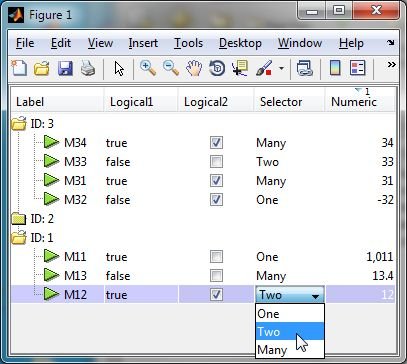This screenshot has height=364, width=407.
Task: Check the Logical2 checkbox for M13
Action: click(x=217, y=276)
